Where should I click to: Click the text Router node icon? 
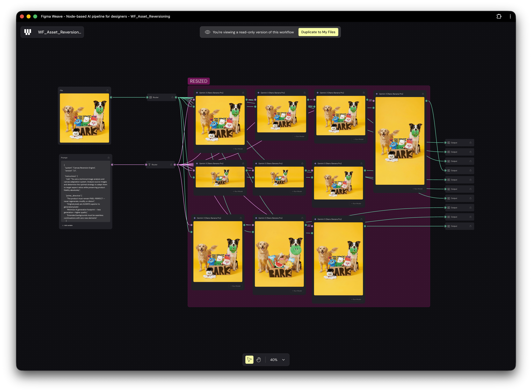point(149,165)
